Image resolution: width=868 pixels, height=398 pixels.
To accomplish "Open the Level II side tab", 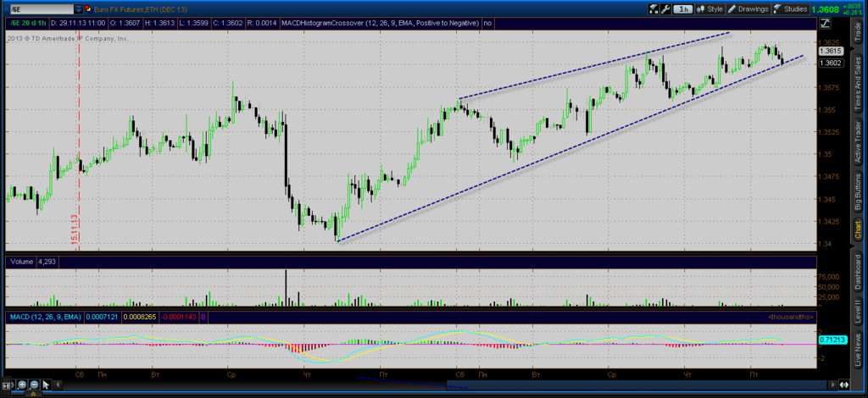I will [x=858, y=313].
